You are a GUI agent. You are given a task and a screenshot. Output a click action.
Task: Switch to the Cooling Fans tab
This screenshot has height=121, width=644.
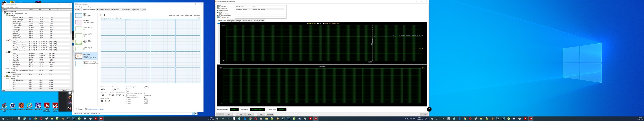tap(231, 21)
